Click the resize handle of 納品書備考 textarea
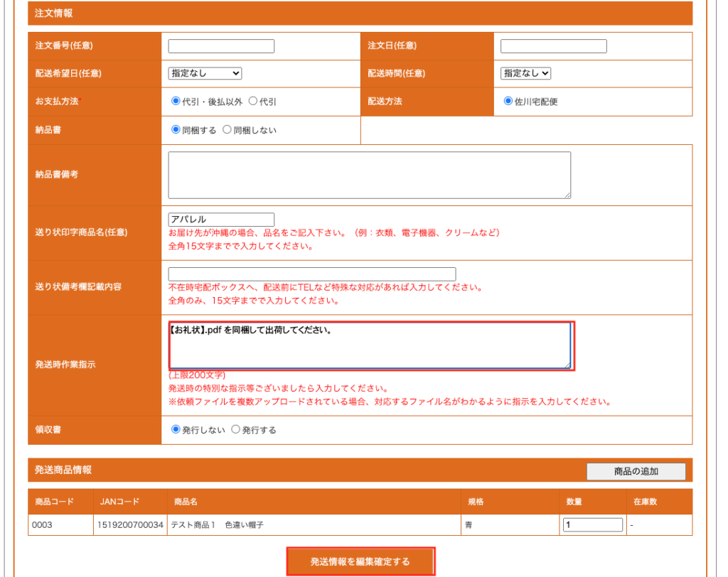Viewport: 728px width, 577px height. 567,195
